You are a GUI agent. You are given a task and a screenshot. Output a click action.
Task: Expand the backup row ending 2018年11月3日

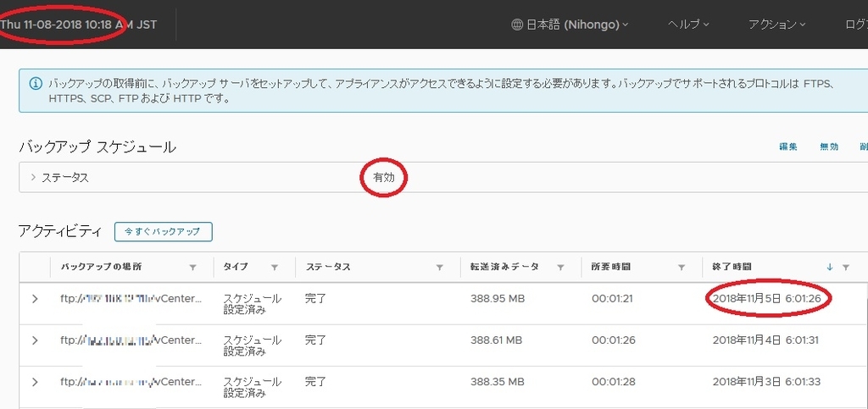coord(35,382)
